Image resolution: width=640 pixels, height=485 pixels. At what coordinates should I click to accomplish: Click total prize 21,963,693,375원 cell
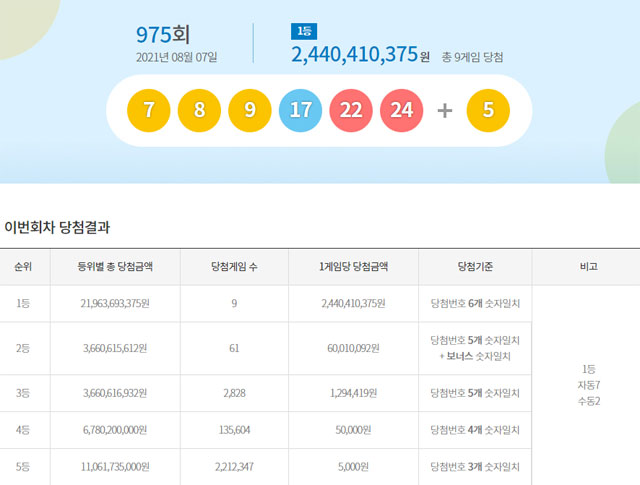(x=115, y=303)
